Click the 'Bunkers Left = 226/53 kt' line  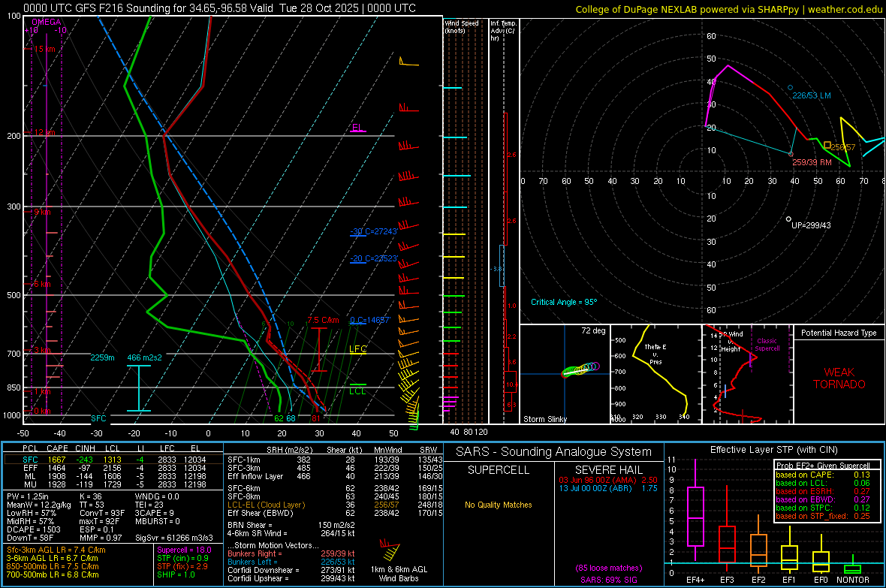pos(291,562)
